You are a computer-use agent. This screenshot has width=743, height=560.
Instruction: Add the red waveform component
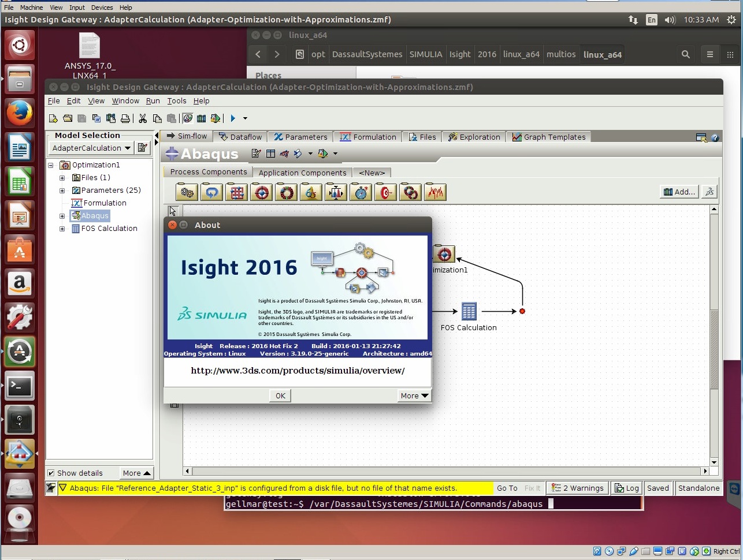pyautogui.click(x=436, y=192)
